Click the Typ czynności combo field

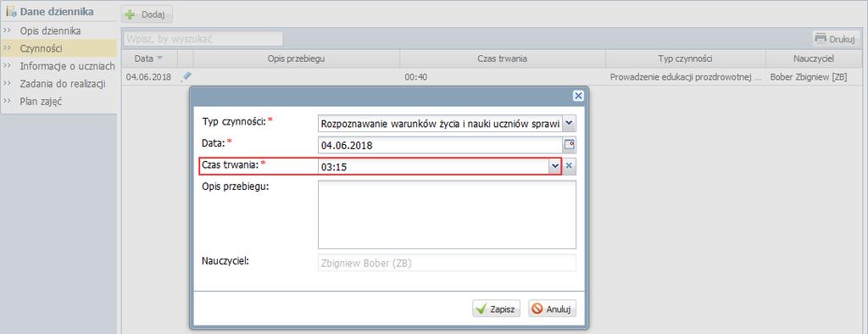pos(440,123)
